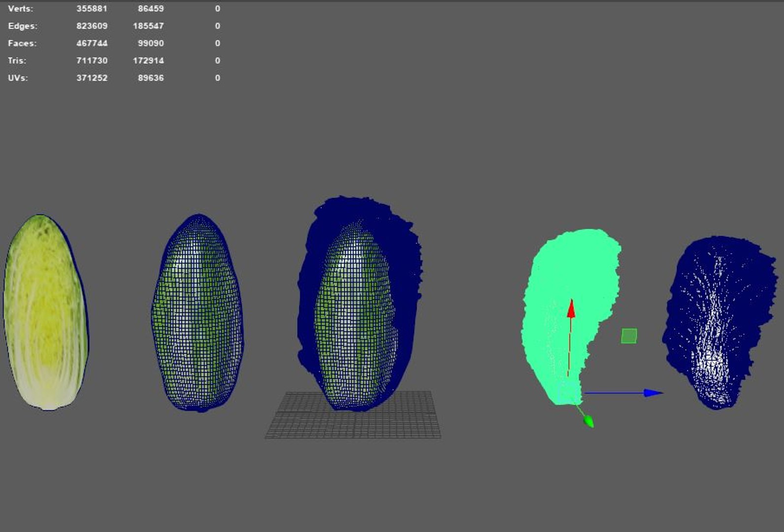Click the total vertex count 355881
Screen dimensions: 784x532
(x=92, y=9)
